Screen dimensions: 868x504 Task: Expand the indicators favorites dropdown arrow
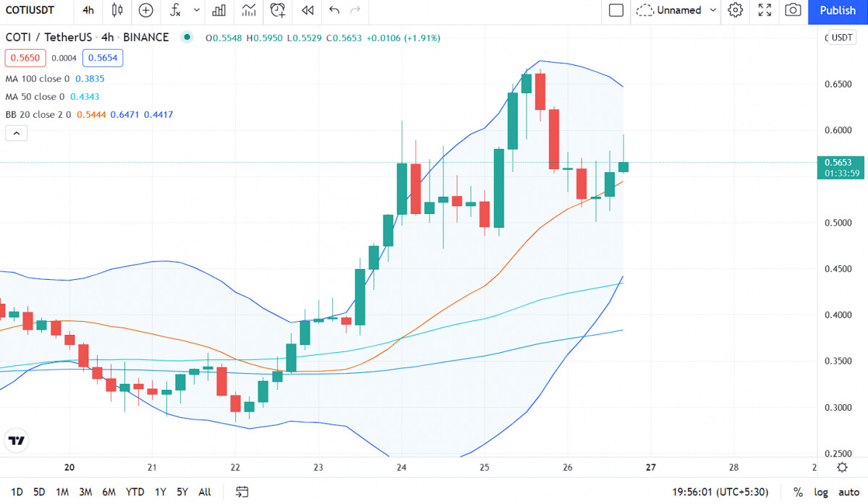click(197, 10)
